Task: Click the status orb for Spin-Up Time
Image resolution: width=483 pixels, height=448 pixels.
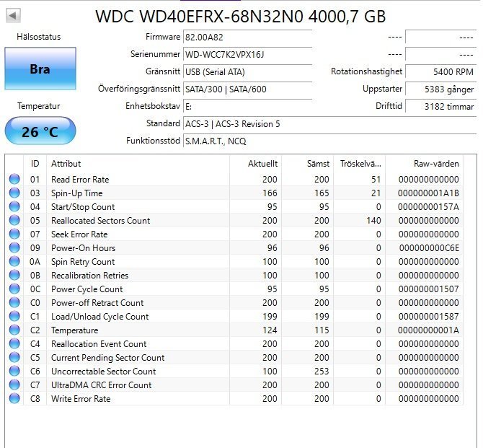Action: (x=14, y=193)
